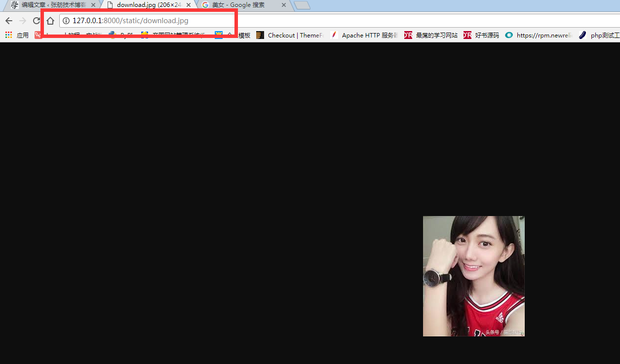Click the forward navigation arrow

[22, 21]
